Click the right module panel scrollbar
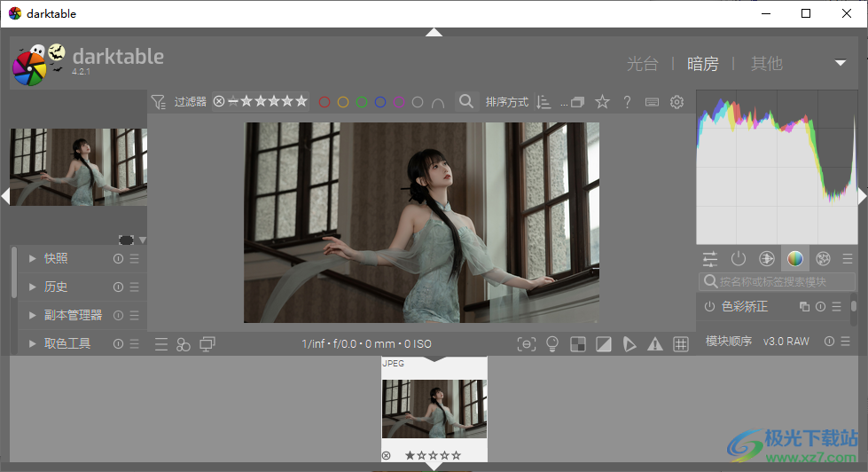 [x=854, y=306]
